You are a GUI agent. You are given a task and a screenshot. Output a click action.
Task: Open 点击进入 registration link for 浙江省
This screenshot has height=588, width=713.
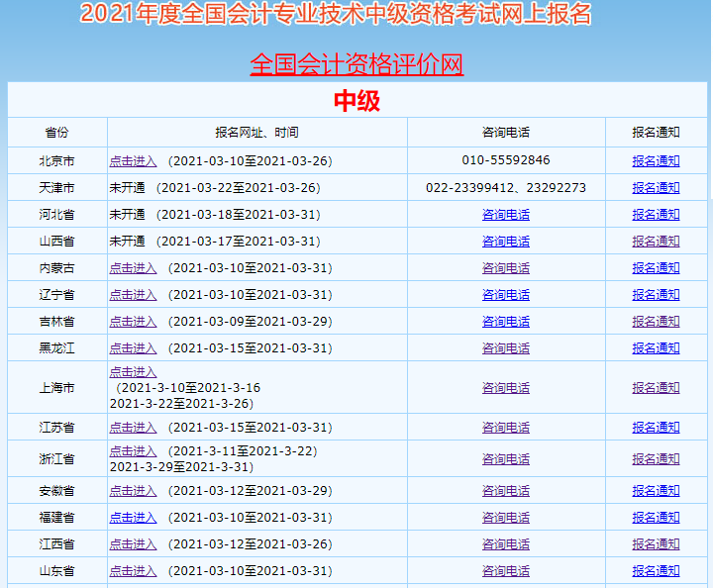133,451
